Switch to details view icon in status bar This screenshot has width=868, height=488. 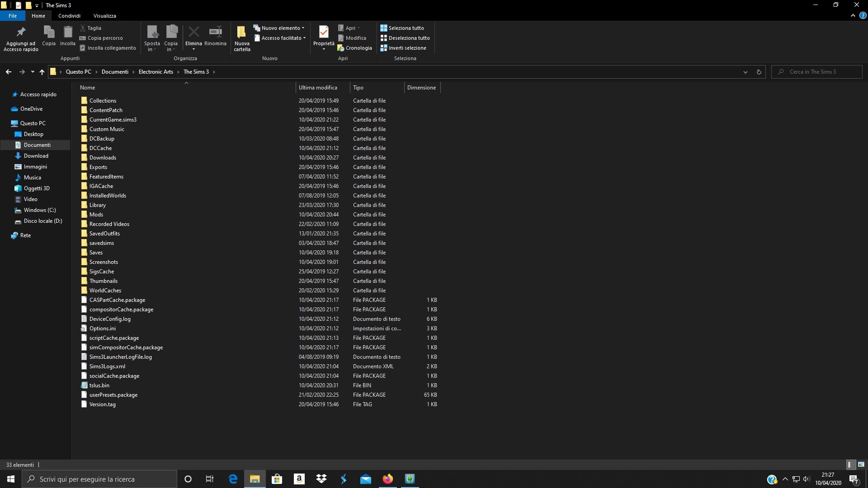click(x=850, y=465)
